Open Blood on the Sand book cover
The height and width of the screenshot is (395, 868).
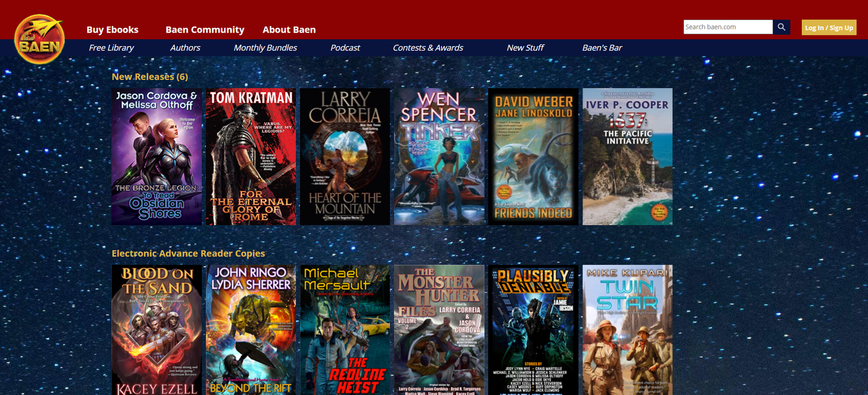click(157, 330)
